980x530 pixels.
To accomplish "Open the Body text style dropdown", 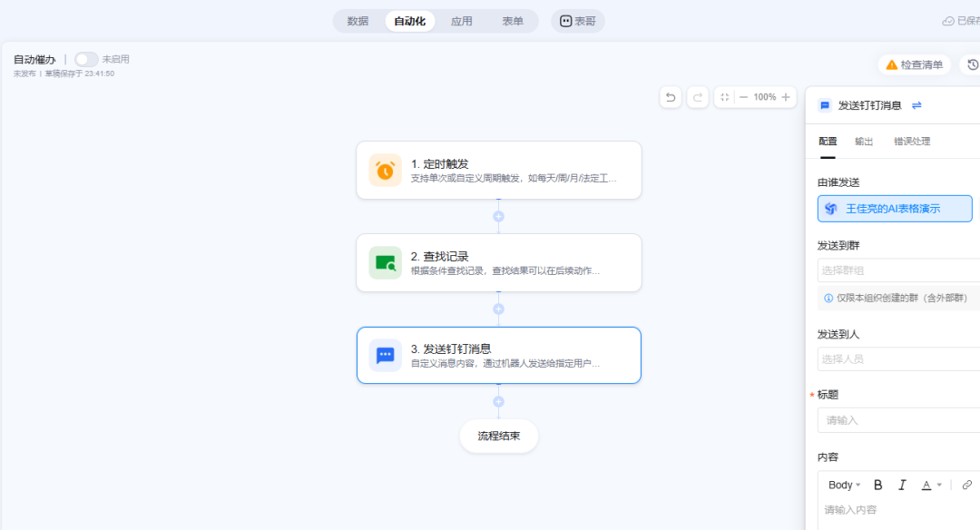I will 845,485.
